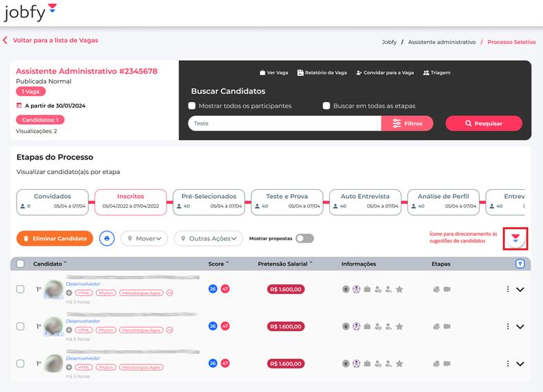Select the 'Pré-Selecionados' stage tab
The width and height of the screenshot is (543, 392).
click(208, 200)
